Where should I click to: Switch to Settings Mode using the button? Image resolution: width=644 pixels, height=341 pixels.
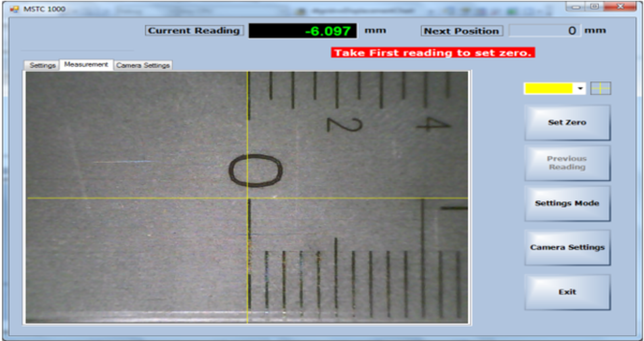[567, 203]
